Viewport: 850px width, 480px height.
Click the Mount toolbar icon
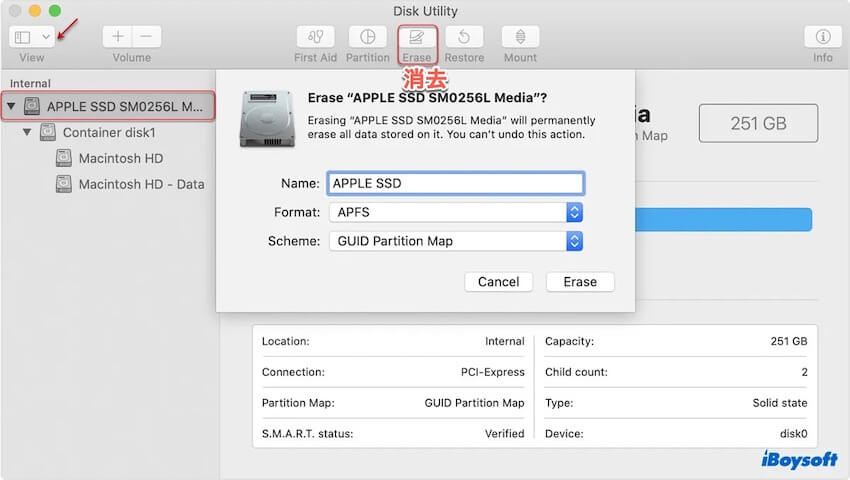point(520,37)
